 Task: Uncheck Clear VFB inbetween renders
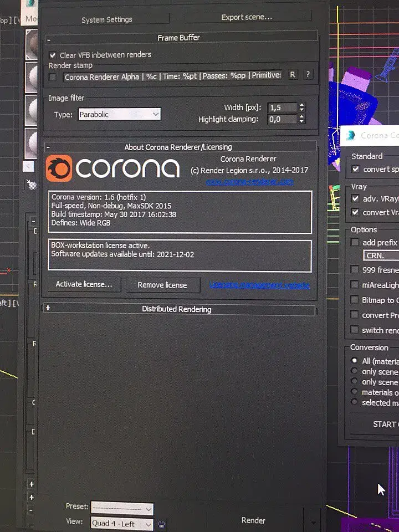coord(53,55)
